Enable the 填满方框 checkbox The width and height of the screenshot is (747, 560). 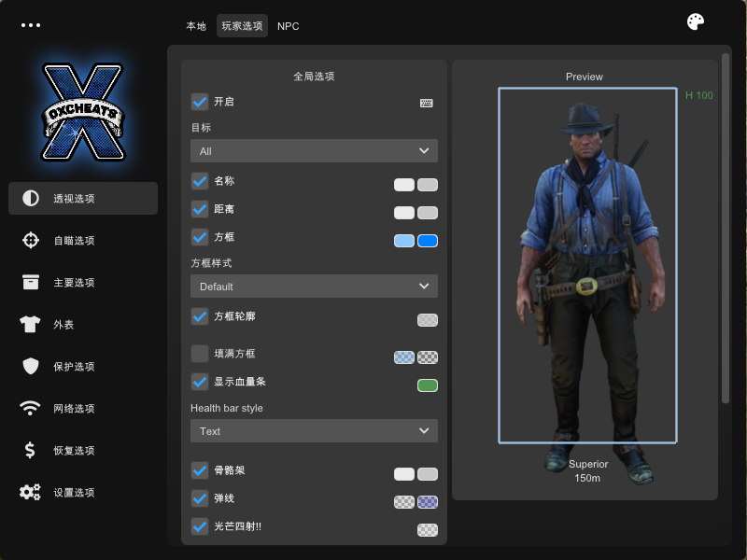click(x=200, y=354)
